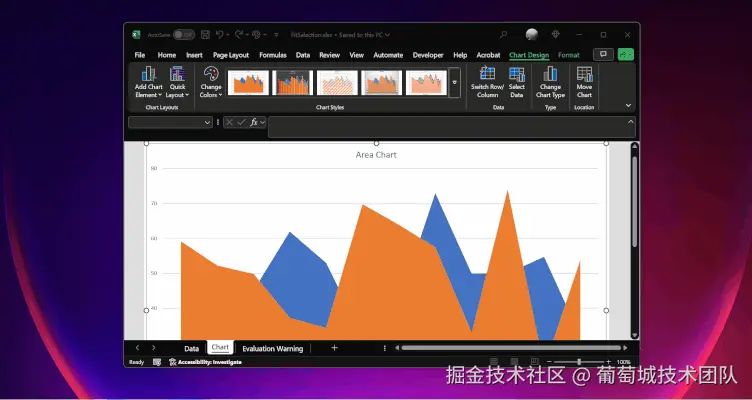The image size is (752, 400).
Task: Expand the formula bar chevron
Action: tap(630, 122)
